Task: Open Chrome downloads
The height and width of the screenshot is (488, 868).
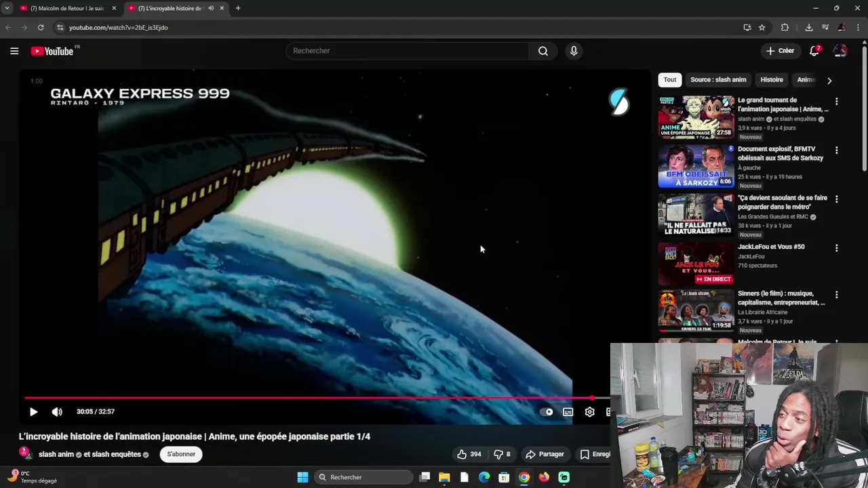Action: (809, 28)
